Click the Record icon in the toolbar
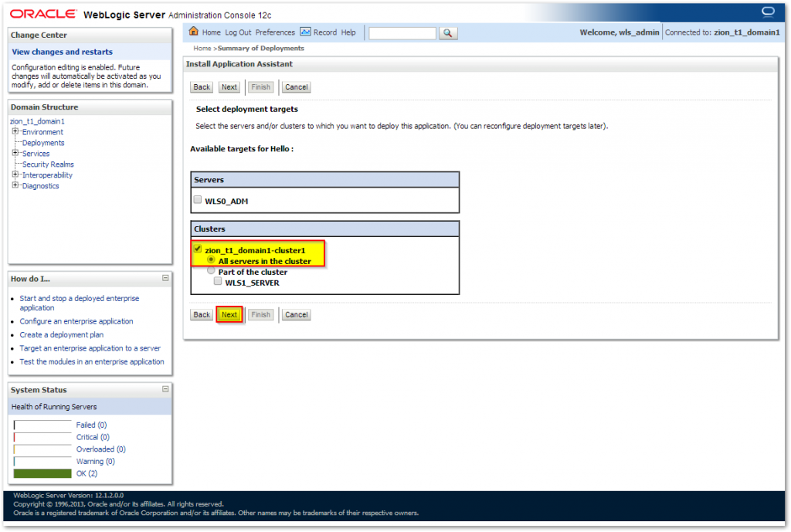This screenshot has height=532, width=791. coord(305,32)
